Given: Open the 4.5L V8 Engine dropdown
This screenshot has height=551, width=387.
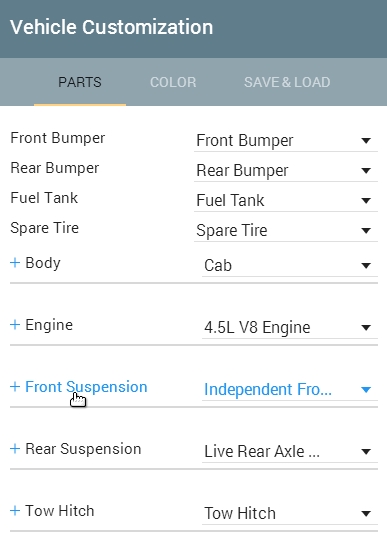Looking at the screenshot, I should coord(290,327).
